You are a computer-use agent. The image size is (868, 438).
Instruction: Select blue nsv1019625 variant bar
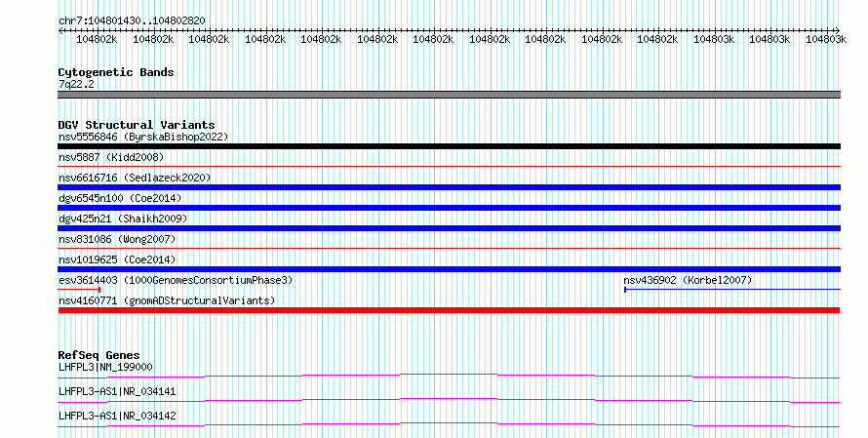449,269
